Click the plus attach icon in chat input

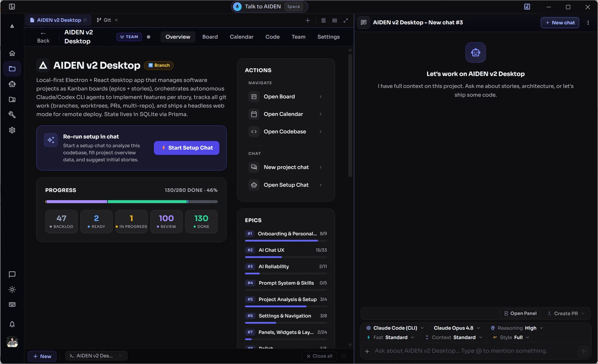coord(367,351)
